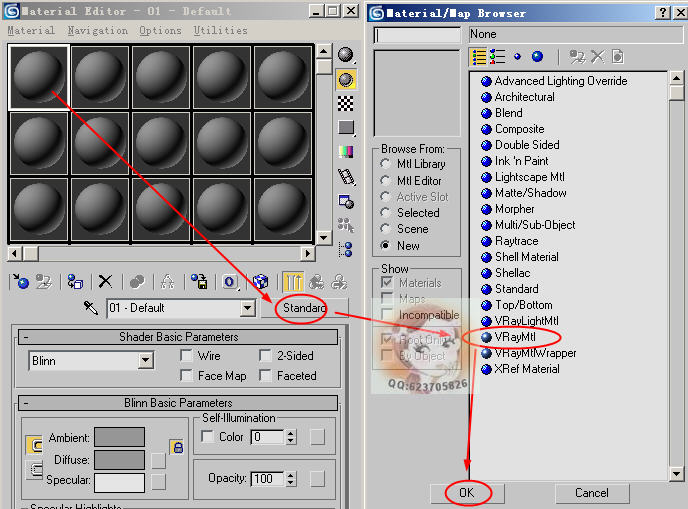This screenshot has height=509, width=688.
Task: Pick material from object eyedropper
Action: (91, 308)
